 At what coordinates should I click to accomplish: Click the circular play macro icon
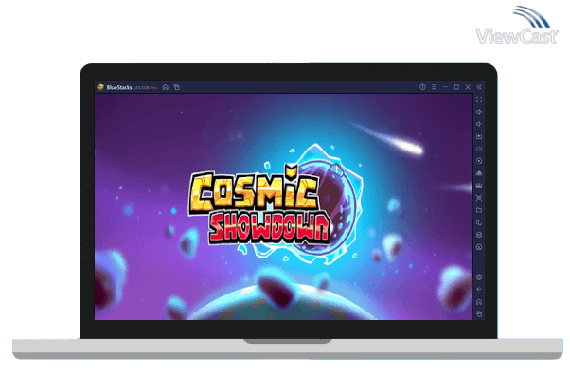pos(479,161)
